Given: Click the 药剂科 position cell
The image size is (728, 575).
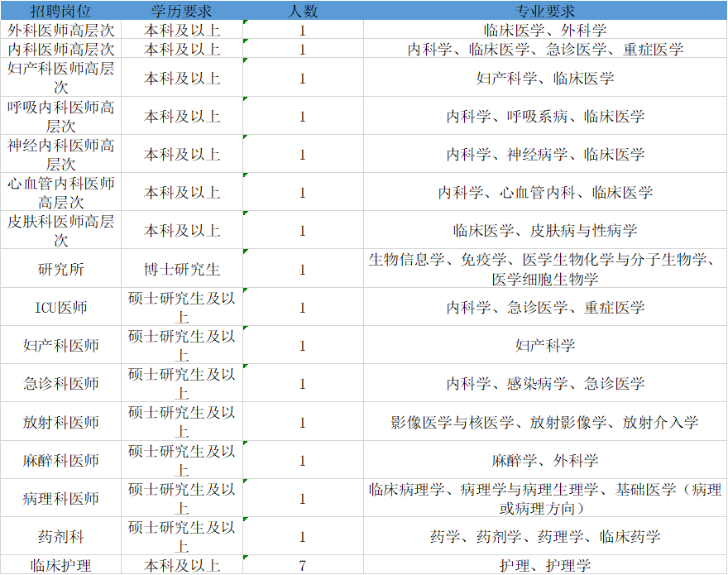Looking at the screenshot, I should tap(60, 537).
